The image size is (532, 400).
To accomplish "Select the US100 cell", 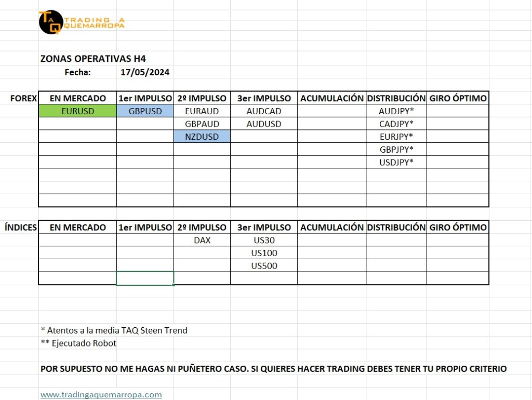I will tap(263, 253).
